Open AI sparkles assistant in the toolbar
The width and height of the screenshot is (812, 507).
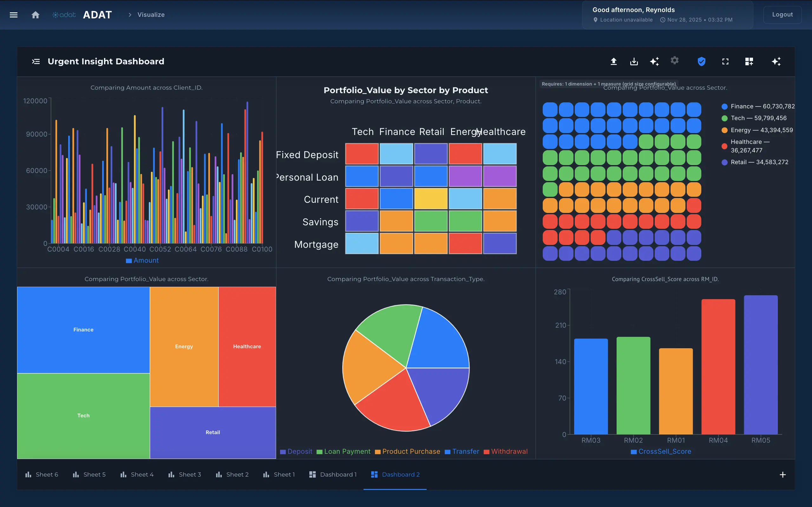click(654, 61)
